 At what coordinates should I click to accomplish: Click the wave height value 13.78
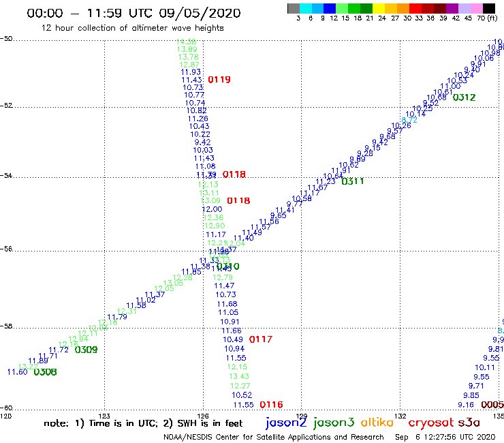(x=189, y=57)
